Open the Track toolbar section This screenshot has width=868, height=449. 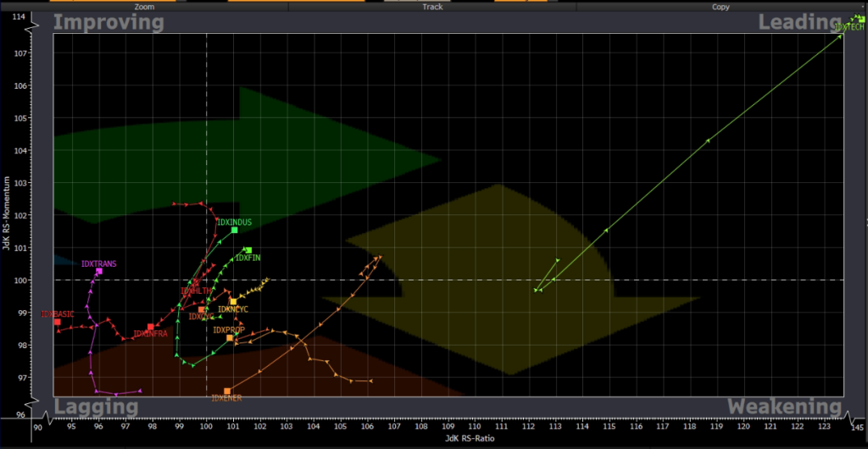click(x=432, y=7)
